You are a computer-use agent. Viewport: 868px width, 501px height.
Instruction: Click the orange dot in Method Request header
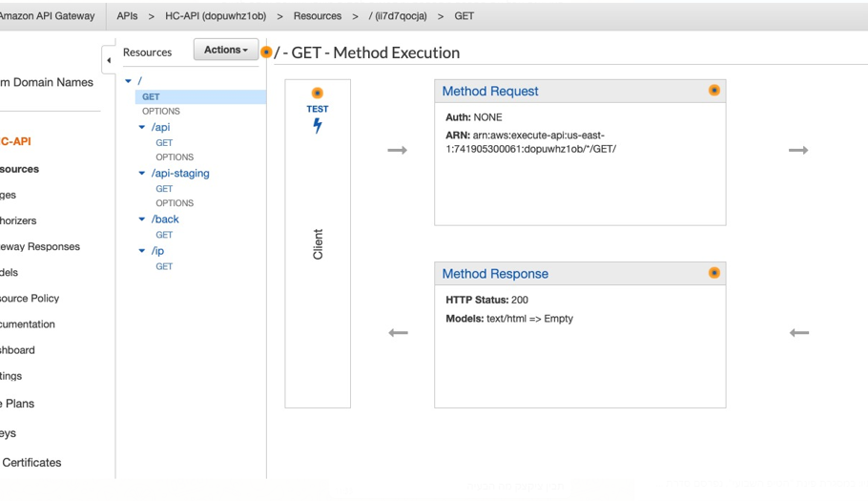(x=714, y=91)
